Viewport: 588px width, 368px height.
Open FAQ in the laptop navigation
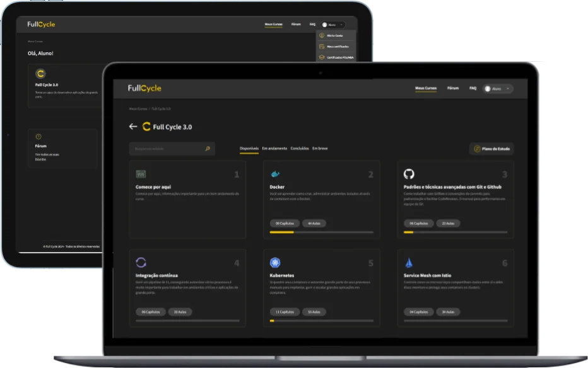[473, 88]
